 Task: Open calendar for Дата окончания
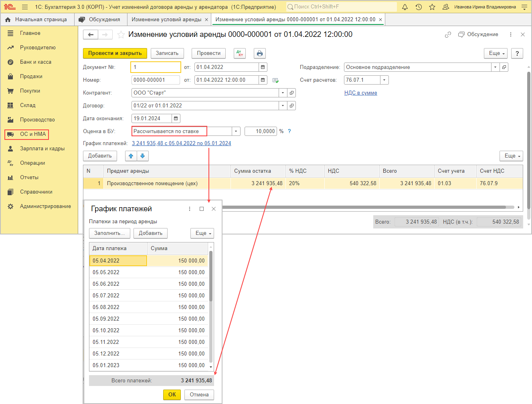176,119
